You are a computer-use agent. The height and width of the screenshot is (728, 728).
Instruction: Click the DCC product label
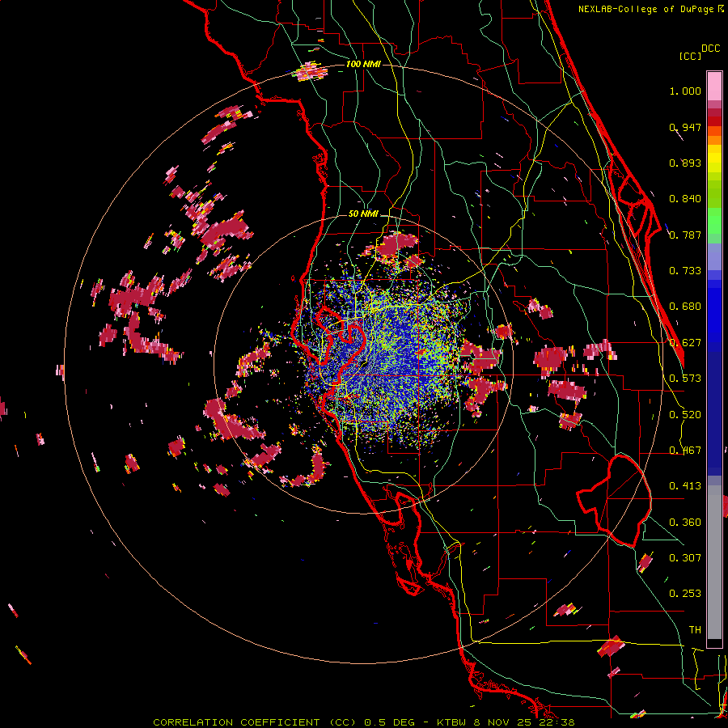(710, 49)
